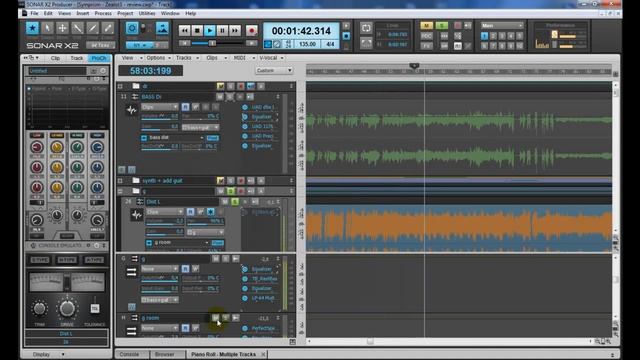
Task: Expand the synth + add guit folder
Action: pyautogui.click(x=120, y=180)
